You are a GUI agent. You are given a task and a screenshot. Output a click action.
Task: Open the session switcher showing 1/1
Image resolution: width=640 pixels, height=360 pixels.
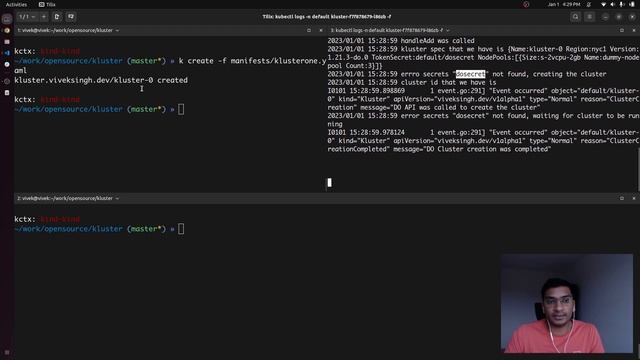27,17
